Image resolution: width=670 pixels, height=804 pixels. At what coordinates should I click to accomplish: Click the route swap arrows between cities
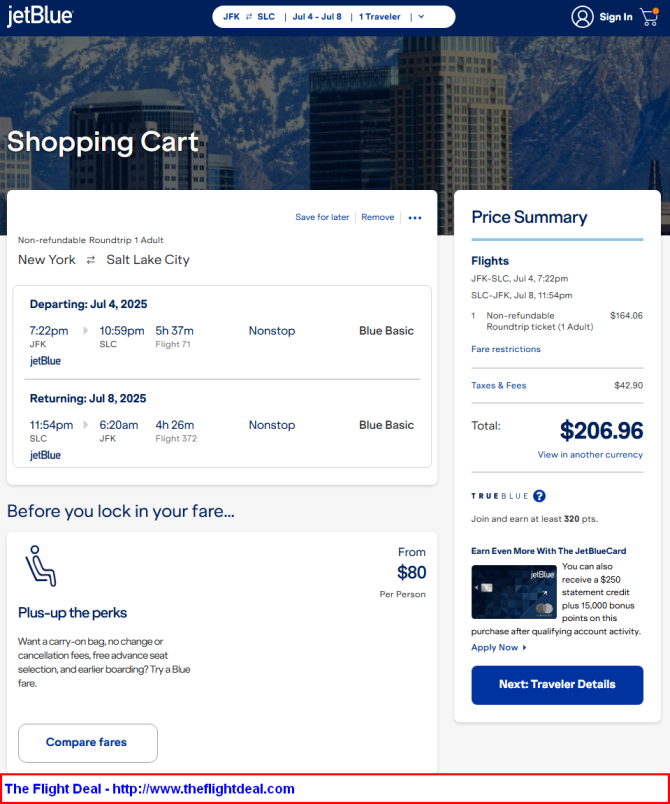(x=91, y=260)
